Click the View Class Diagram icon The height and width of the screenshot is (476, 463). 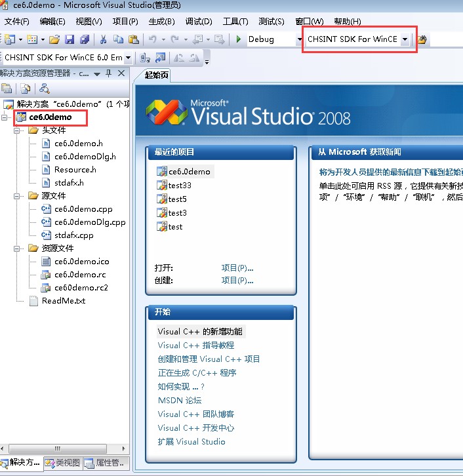pos(45,89)
